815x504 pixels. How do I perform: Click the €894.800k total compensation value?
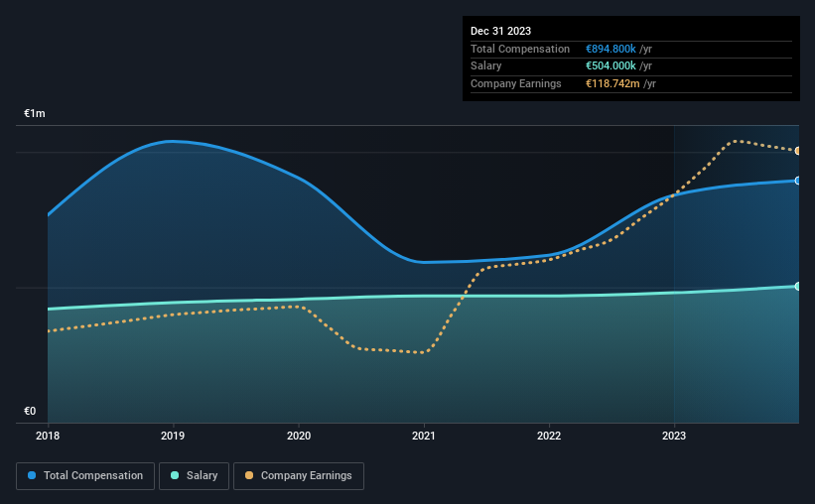611,49
